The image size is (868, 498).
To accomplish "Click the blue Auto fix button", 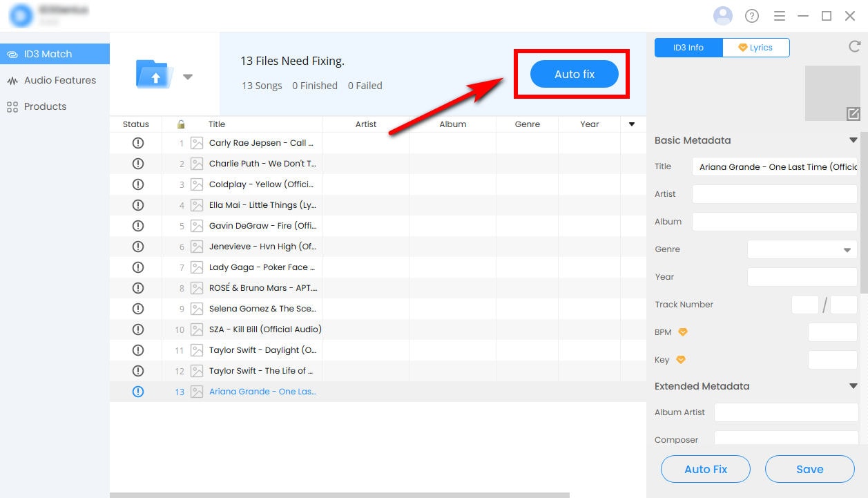I will point(575,74).
